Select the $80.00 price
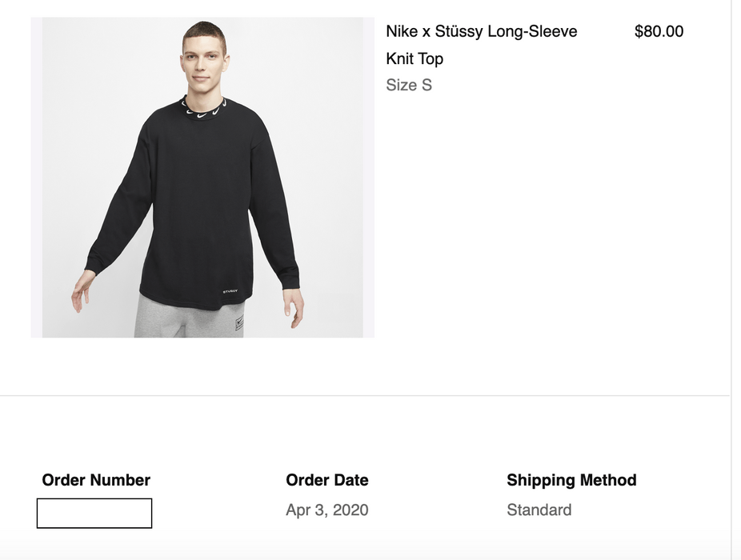Screen dimensions: 741x560 point(659,32)
